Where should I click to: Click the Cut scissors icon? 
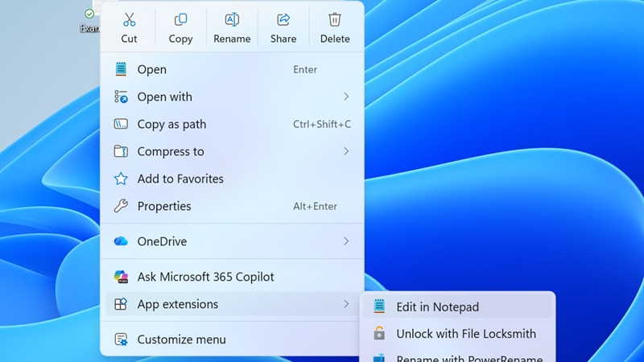[129, 19]
